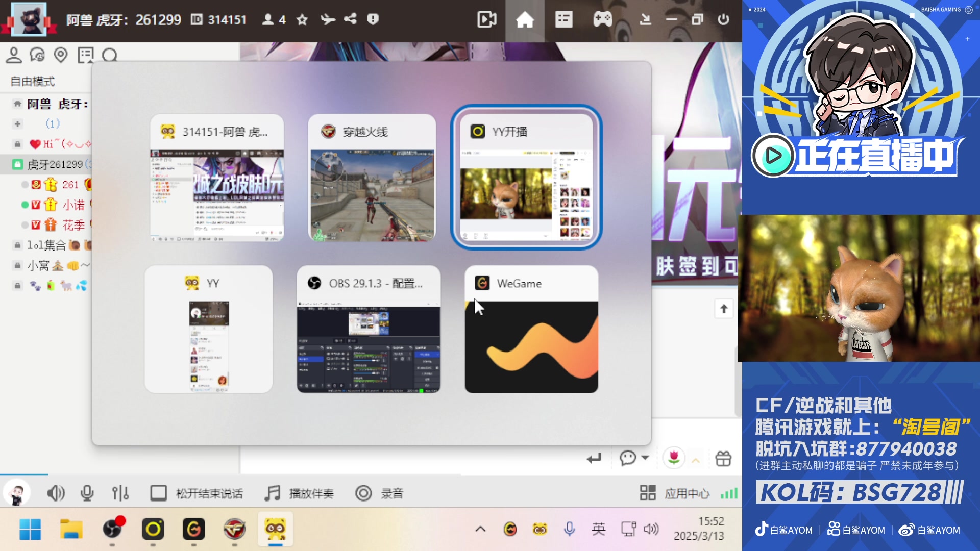Open the CrossFire taskbar icon
The width and height of the screenshot is (980, 551).
point(235,530)
